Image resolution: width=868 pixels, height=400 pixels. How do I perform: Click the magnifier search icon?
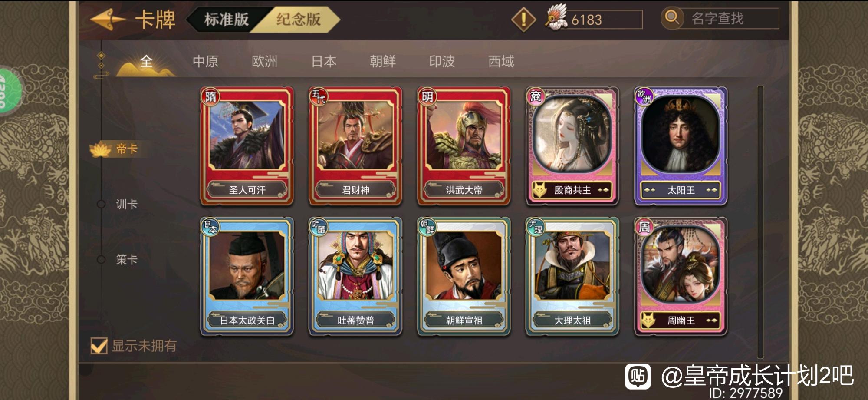[x=672, y=18]
